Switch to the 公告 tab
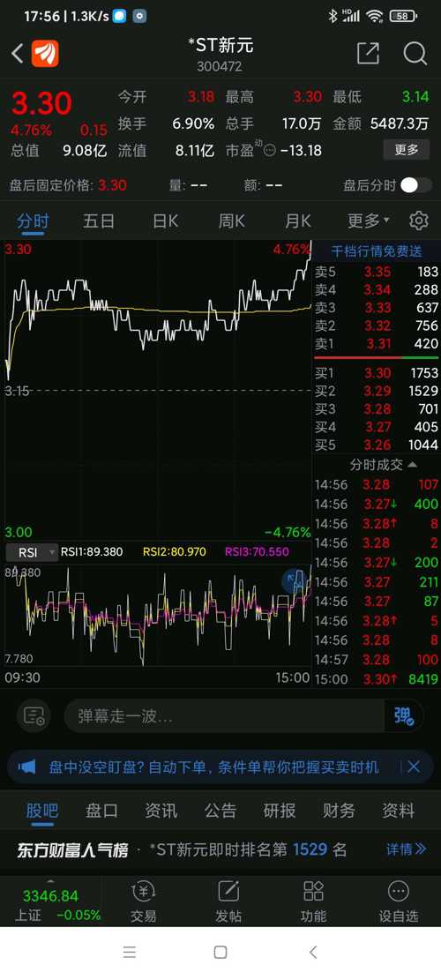This screenshot has width=441, height=980. click(x=220, y=811)
